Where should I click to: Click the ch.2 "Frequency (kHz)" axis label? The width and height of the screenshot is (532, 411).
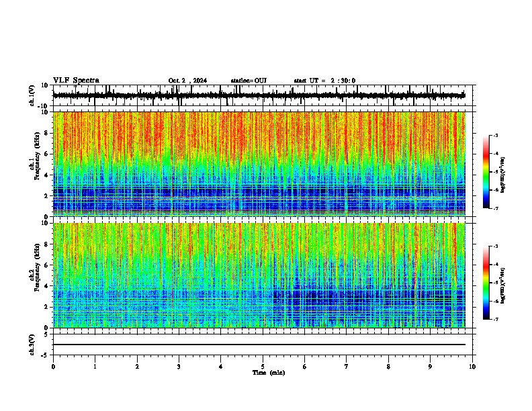[x=36, y=267]
